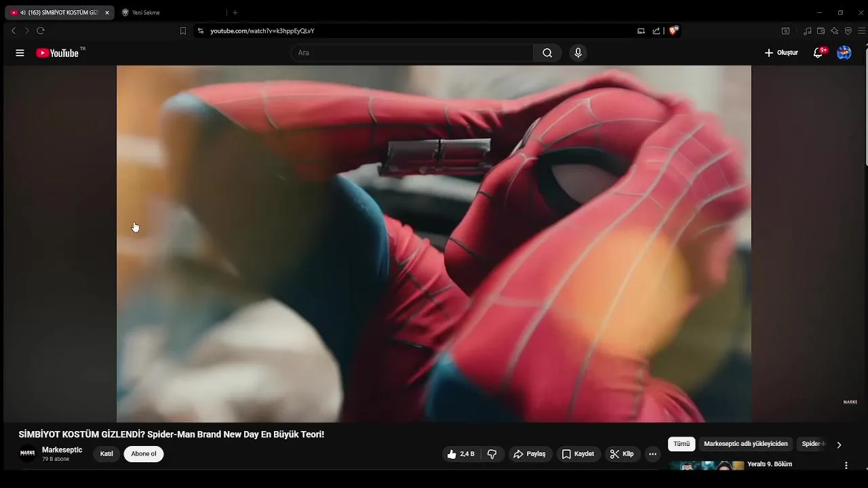Click the video title SİMBİYOT KOSTÜM GİZLENDİ
This screenshot has height=488, width=868.
172,434
